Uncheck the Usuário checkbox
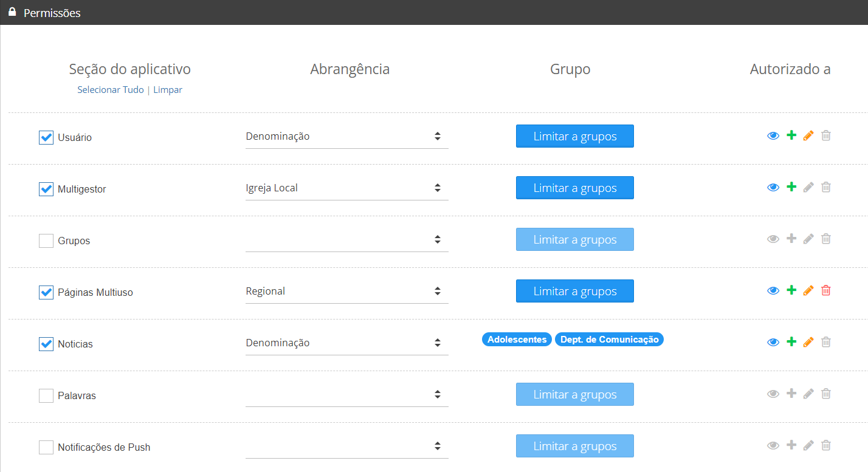The image size is (868, 472). click(x=46, y=137)
